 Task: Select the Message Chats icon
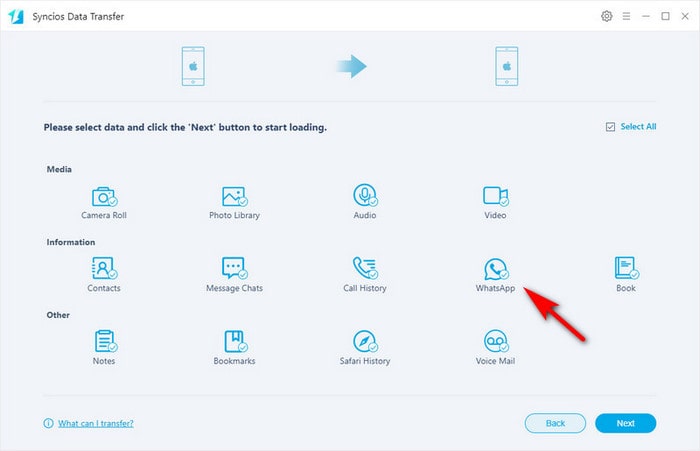[x=234, y=268]
